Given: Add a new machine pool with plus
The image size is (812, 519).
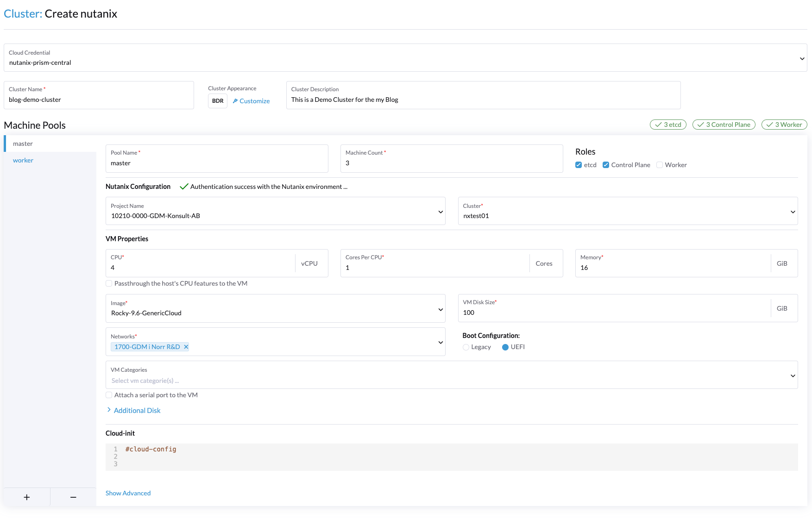Looking at the screenshot, I should click(27, 497).
